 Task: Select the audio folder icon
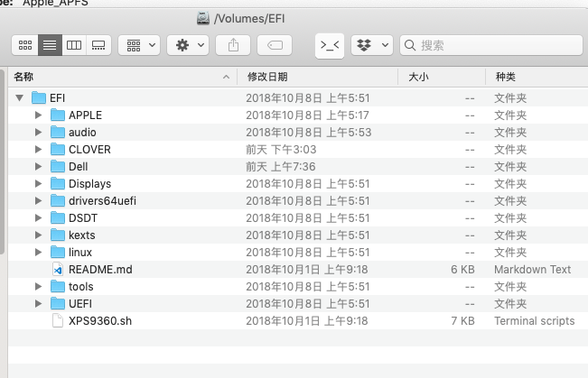tap(58, 133)
